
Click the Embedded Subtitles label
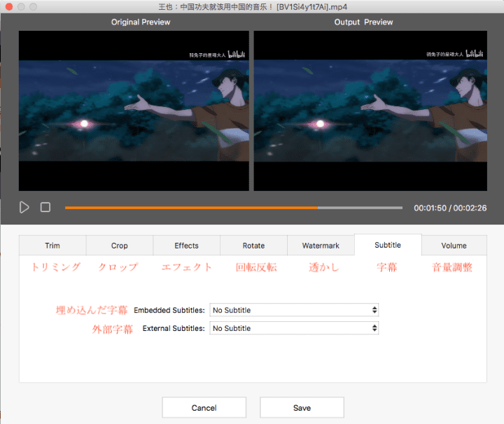point(169,310)
